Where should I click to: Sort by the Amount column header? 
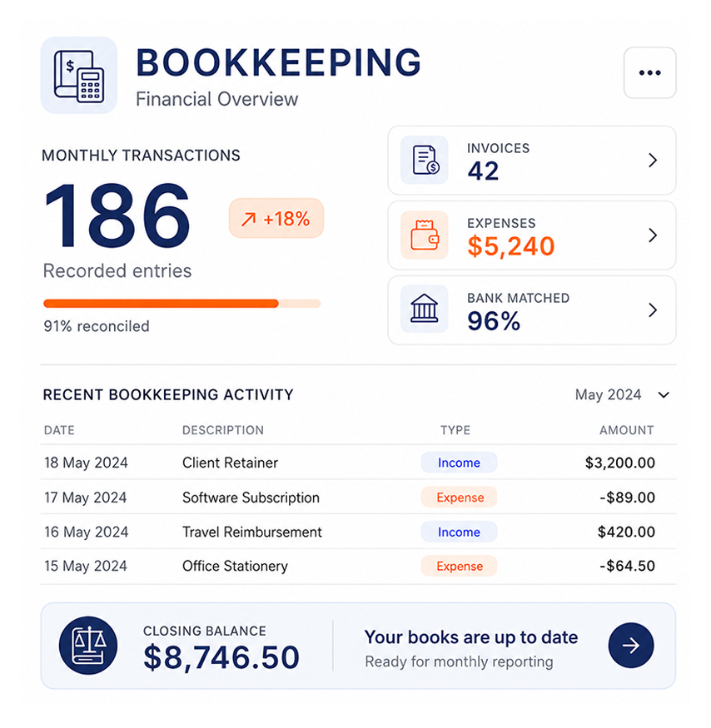click(626, 430)
